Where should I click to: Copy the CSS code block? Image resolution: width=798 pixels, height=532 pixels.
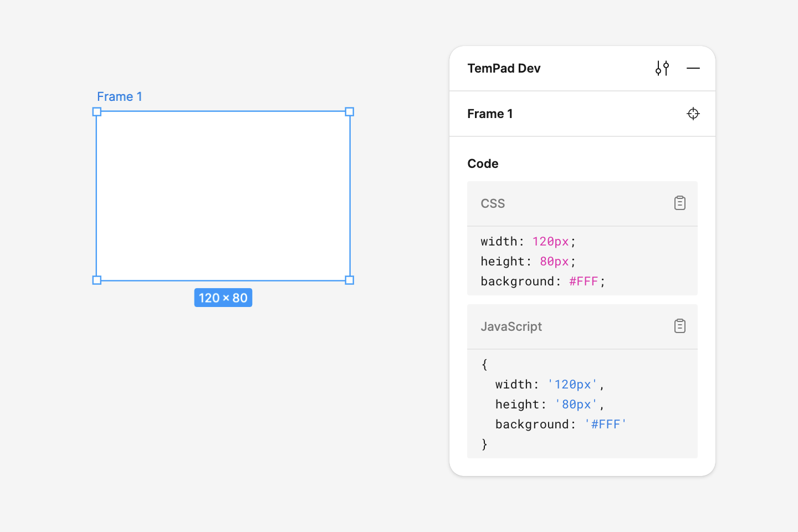pos(680,203)
